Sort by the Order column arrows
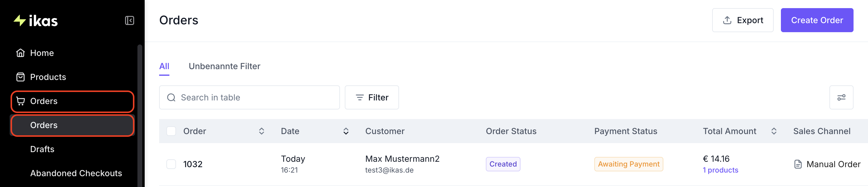868x187 pixels. tap(262, 131)
